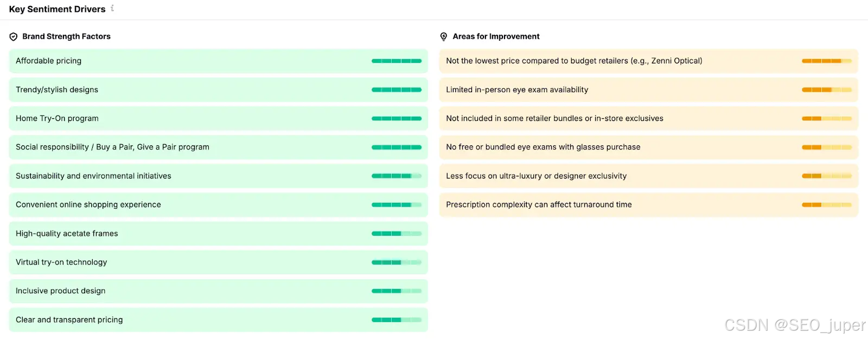The image size is (868, 340).
Task: Click the Affordable pricing green score bar
Action: pyautogui.click(x=396, y=61)
